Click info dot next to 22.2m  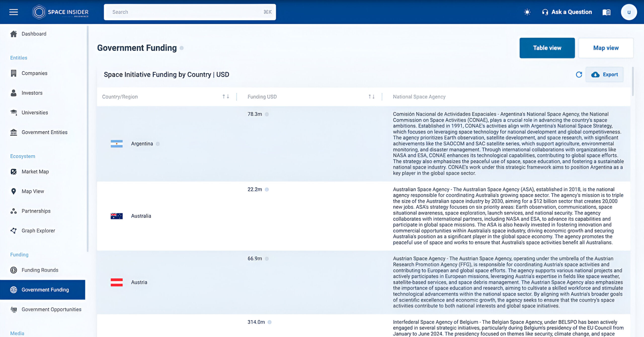[x=267, y=189]
